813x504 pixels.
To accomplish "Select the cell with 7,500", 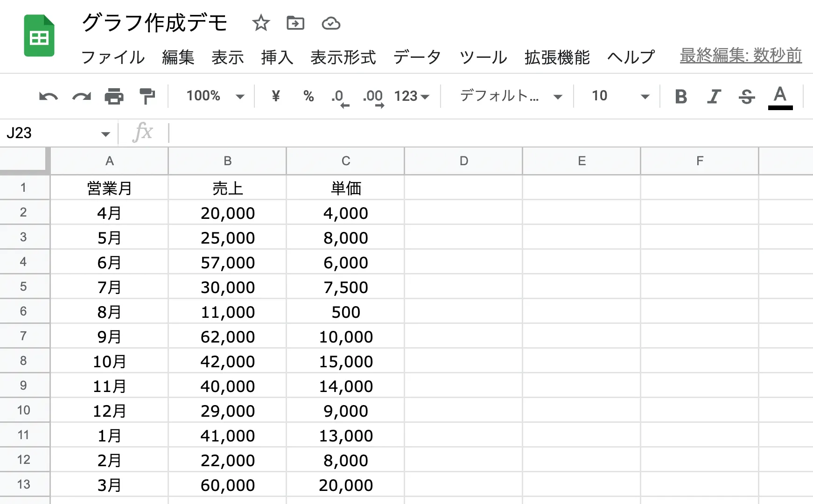I will [x=345, y=287].
